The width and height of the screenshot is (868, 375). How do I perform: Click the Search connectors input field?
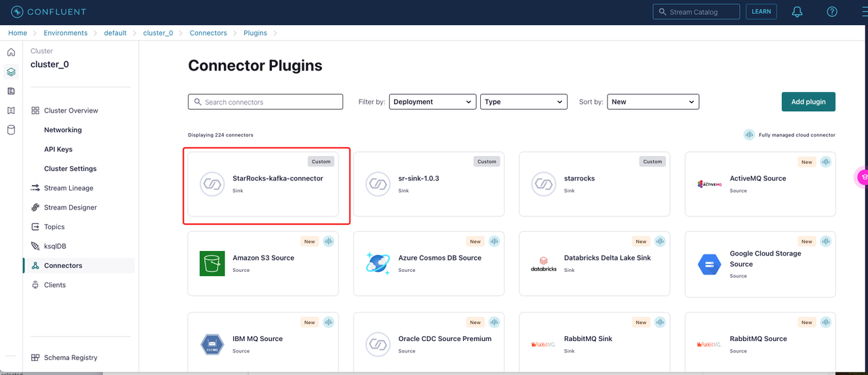tap(265, 102)
